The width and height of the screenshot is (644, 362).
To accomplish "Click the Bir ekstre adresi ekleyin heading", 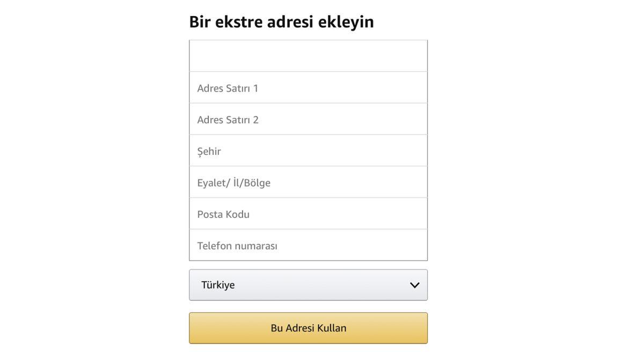I will (x=281, y=21).
